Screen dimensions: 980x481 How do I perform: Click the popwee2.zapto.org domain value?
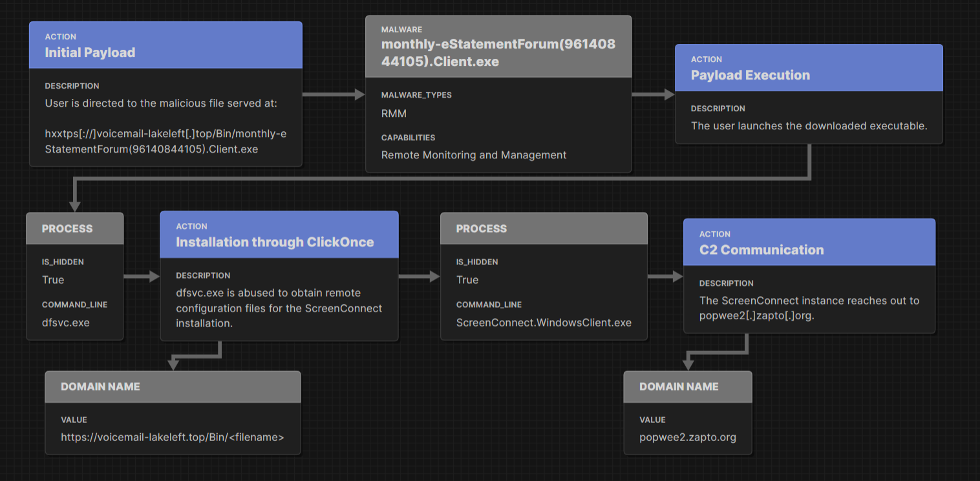pos(688,437)
